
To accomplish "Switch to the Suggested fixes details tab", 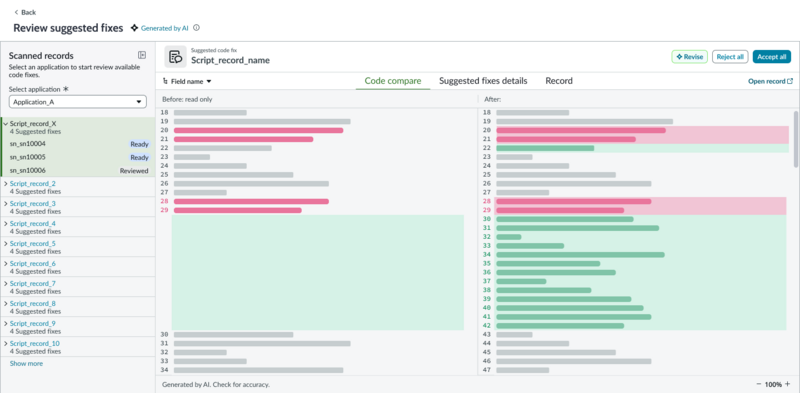I will [483, 81].
